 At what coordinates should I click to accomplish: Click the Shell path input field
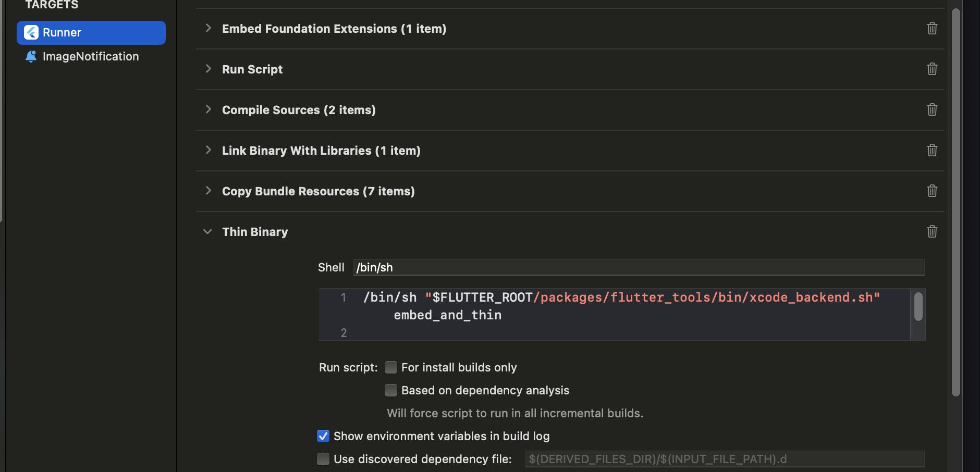[639, 267]
